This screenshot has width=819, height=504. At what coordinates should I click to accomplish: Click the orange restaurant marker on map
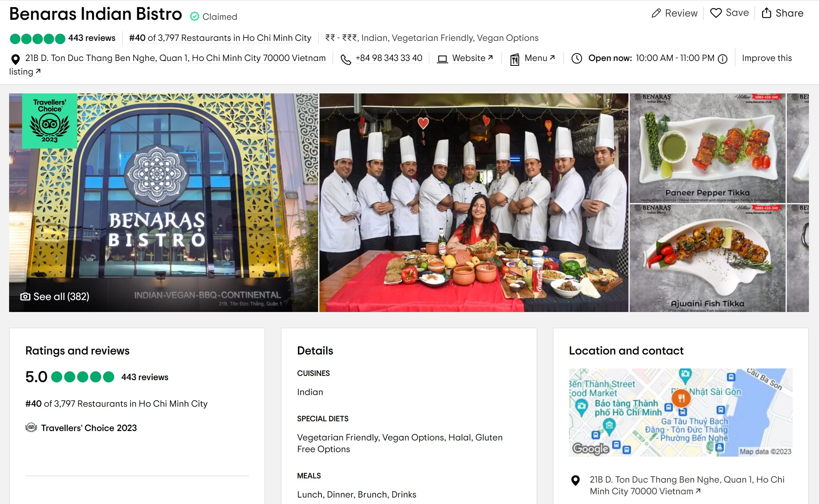[x=681, y=398]
